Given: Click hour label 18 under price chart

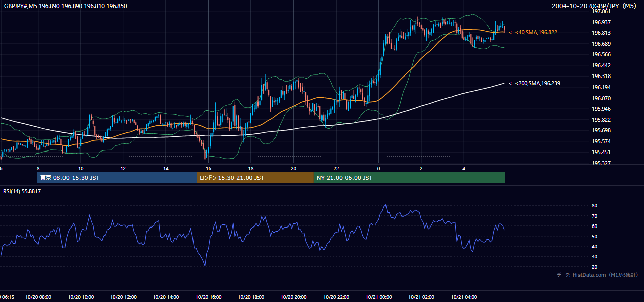Looking at the screenshot, I should (x=251, y=168).
